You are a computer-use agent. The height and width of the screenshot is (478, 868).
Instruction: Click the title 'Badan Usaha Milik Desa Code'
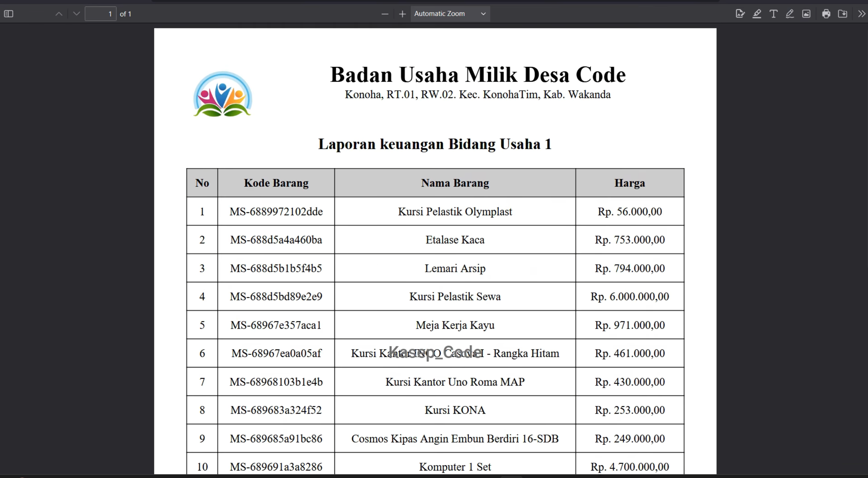pyautogui.click(x=478, y=75)
